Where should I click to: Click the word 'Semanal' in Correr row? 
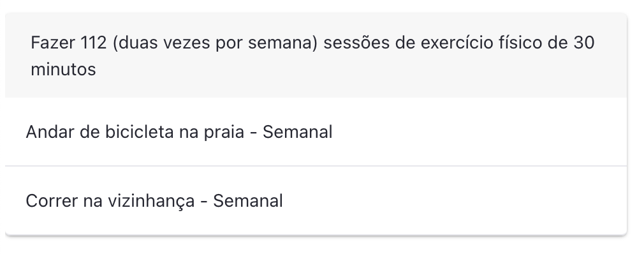[x=248, y=201]
